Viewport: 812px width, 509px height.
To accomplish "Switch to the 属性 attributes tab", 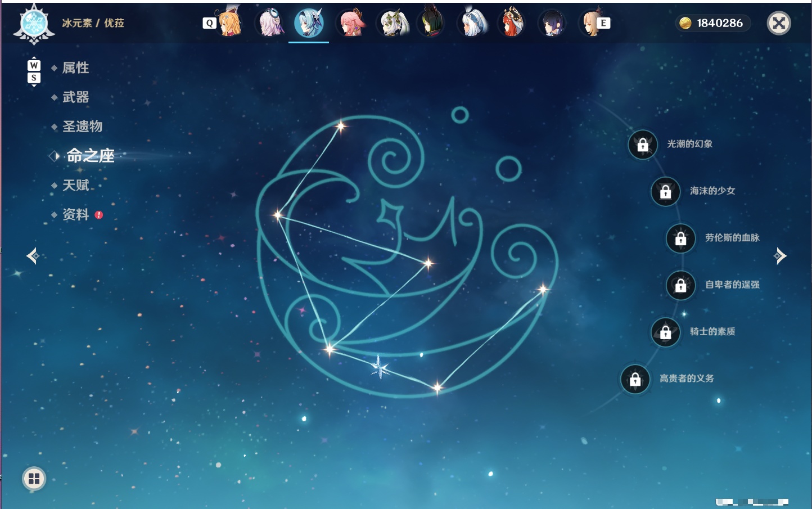I will point(75,68).
